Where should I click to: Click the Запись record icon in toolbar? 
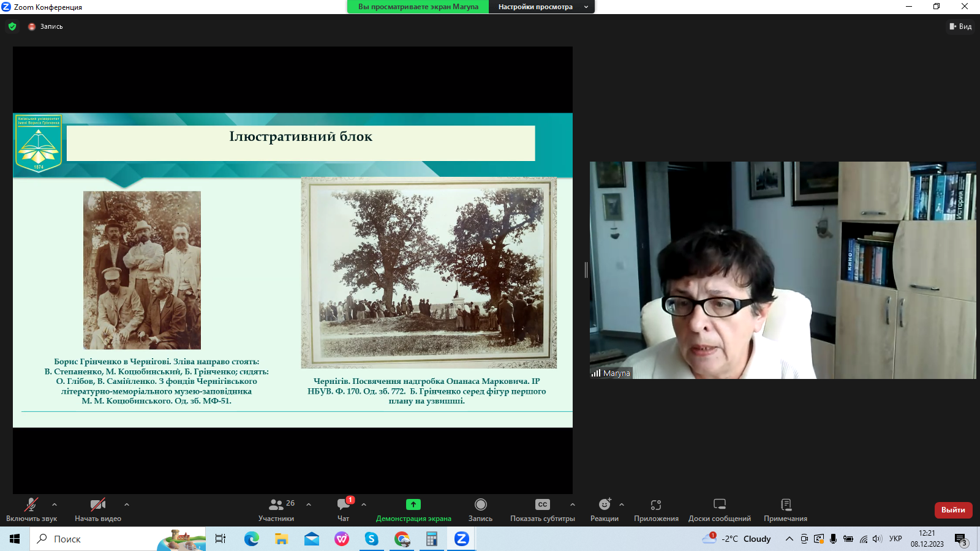click(x=481, y=504)
